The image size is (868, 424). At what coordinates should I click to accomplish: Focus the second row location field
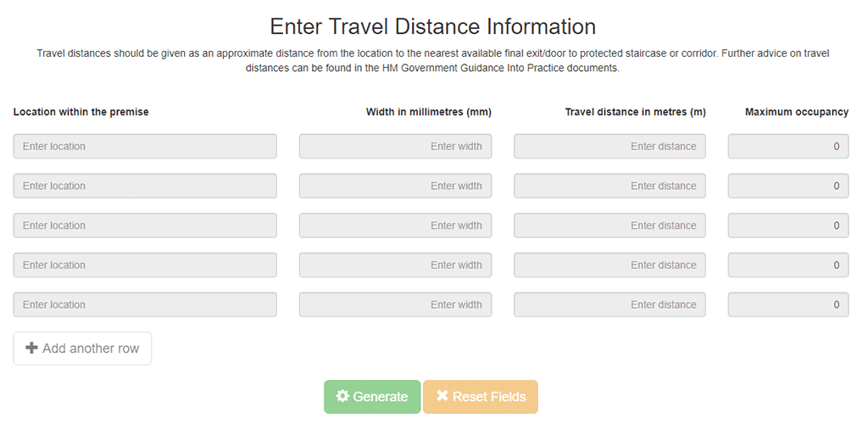(145, 186)
